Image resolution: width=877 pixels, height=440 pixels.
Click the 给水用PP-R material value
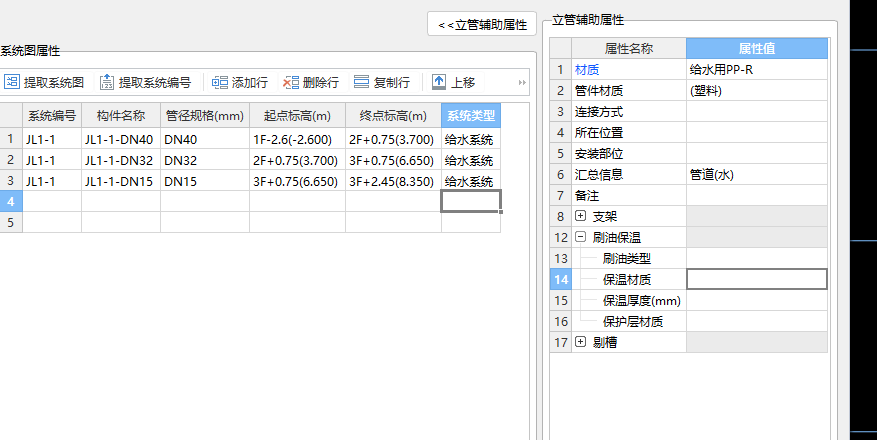[757, 69]
